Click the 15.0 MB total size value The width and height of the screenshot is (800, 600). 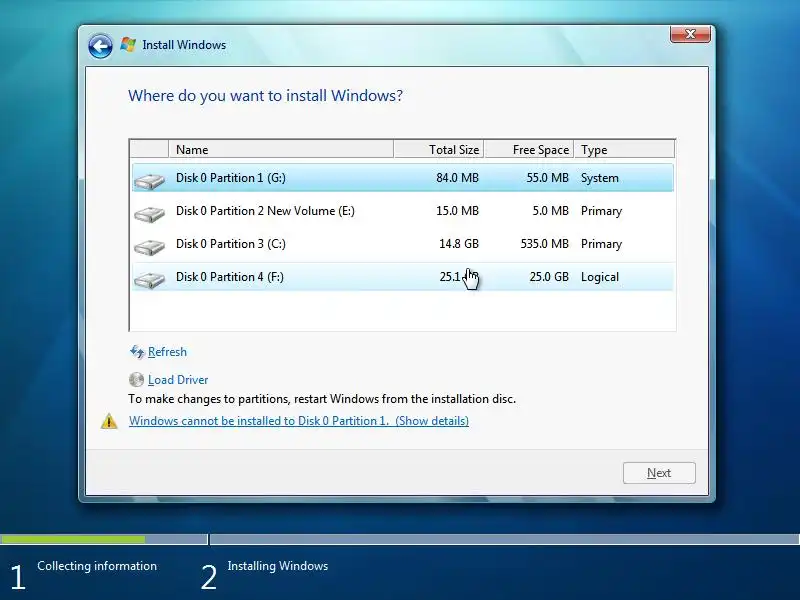tap(457, 211)
